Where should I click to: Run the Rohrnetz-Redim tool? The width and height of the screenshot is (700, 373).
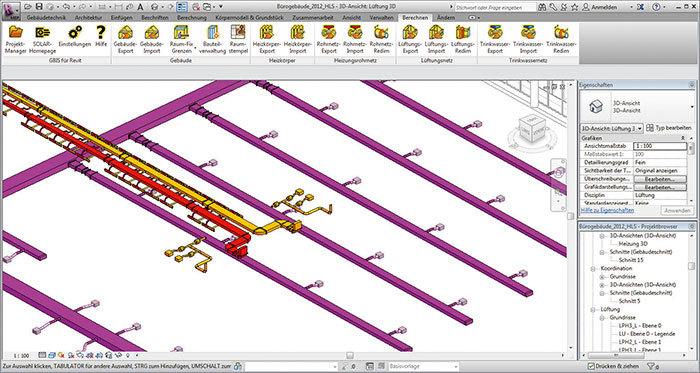pos(381,39)
